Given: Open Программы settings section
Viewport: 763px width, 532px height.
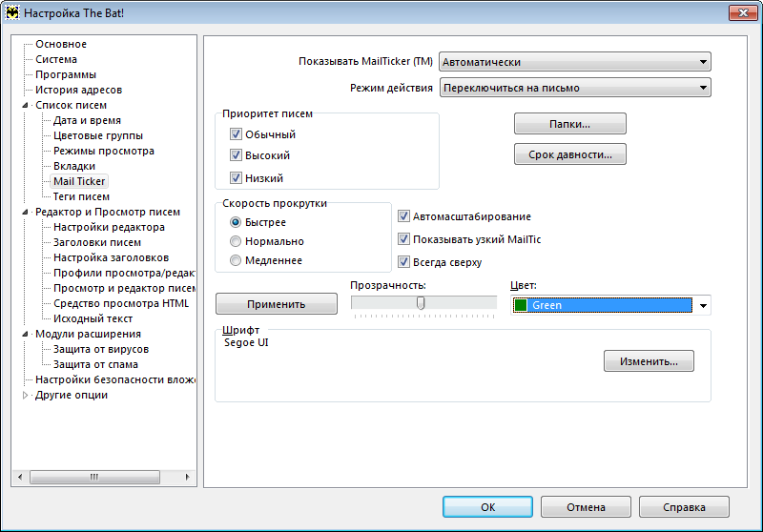Looking at the screenshot, I should coord(66,75).
